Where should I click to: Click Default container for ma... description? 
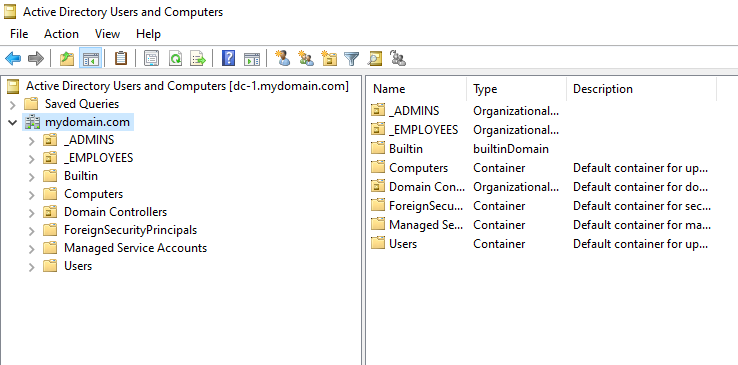(x=642, y=225)
